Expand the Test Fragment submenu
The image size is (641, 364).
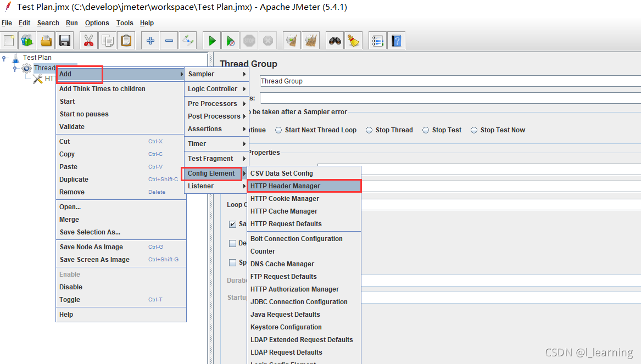(x=216, y=158)
